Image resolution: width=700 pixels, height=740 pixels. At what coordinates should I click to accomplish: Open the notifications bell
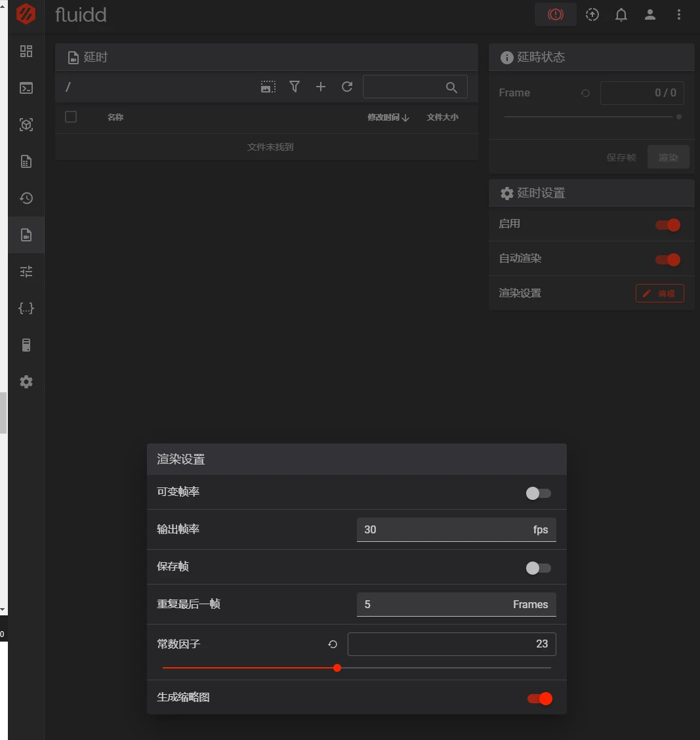click(x=621, y=14)
